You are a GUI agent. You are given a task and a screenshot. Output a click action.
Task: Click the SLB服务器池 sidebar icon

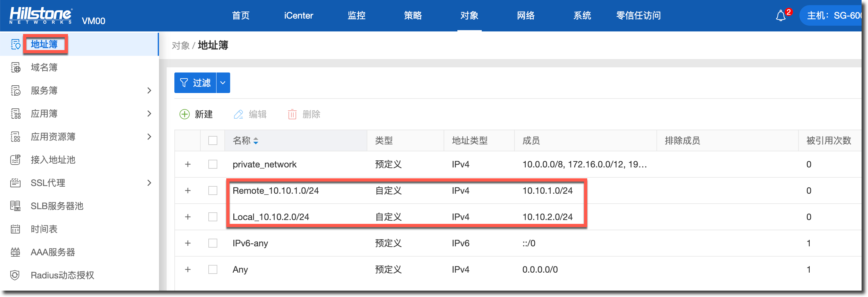(15, 206)
